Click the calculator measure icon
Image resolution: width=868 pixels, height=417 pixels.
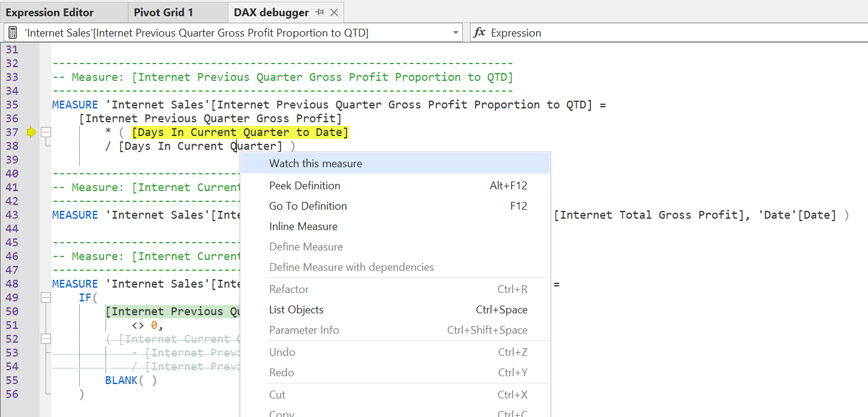pos(13,33)
